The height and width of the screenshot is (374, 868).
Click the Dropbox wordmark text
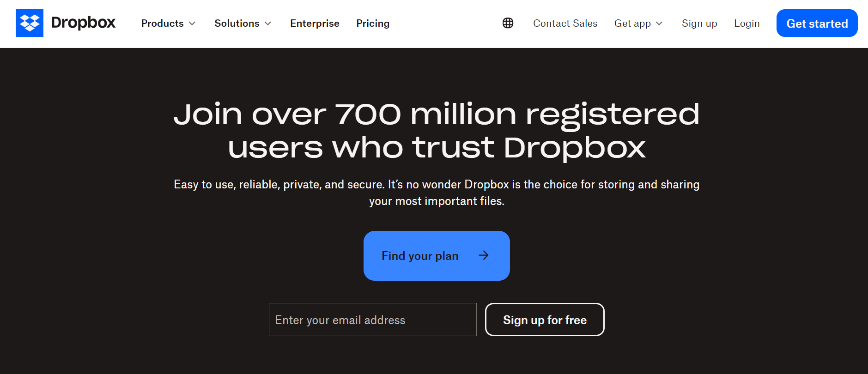(x=83, y=23)
